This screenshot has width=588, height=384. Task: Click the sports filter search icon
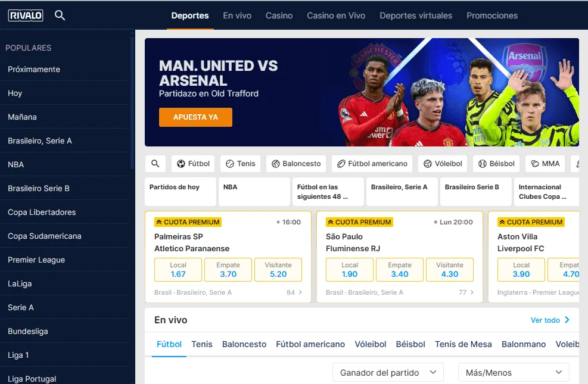[x=155, y=164]
